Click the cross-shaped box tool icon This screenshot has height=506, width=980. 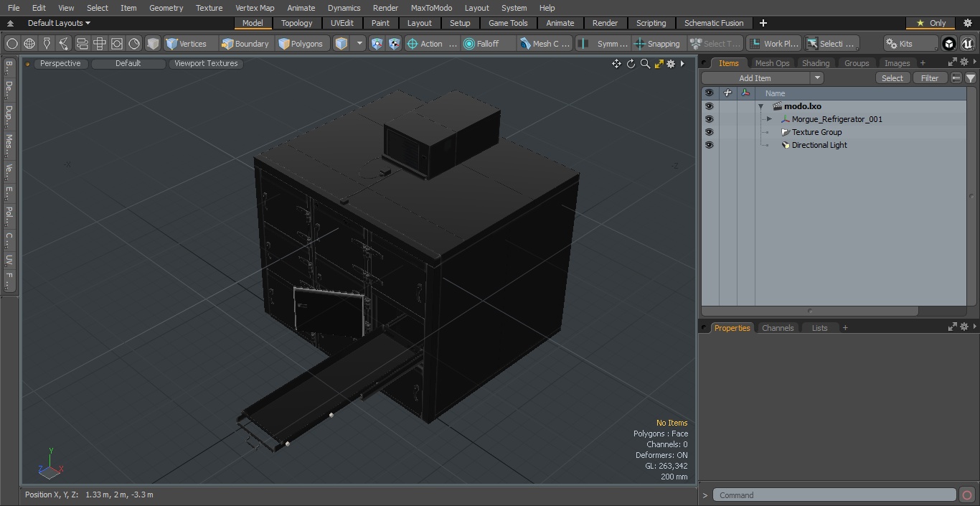tap(100, 44)
